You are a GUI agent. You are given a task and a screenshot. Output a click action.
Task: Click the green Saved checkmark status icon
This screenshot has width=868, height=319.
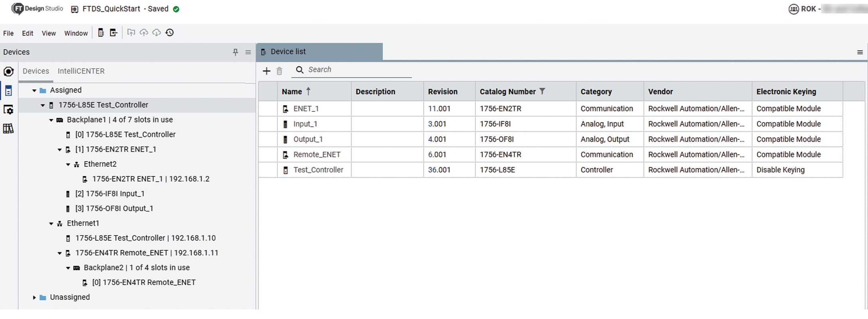[x=176, y=9]
